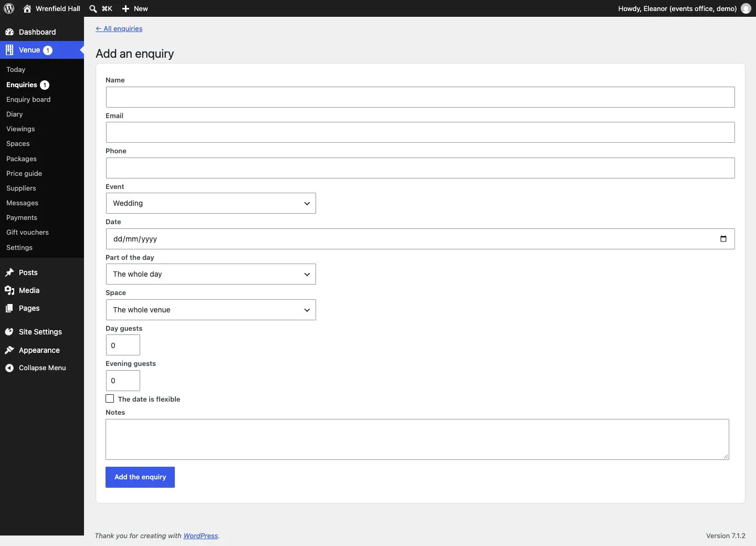Open Today in the Venue submenu

16,70
